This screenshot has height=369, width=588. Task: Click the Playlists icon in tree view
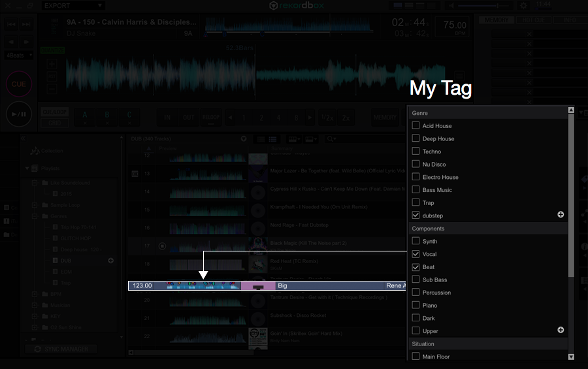(35, 168)
